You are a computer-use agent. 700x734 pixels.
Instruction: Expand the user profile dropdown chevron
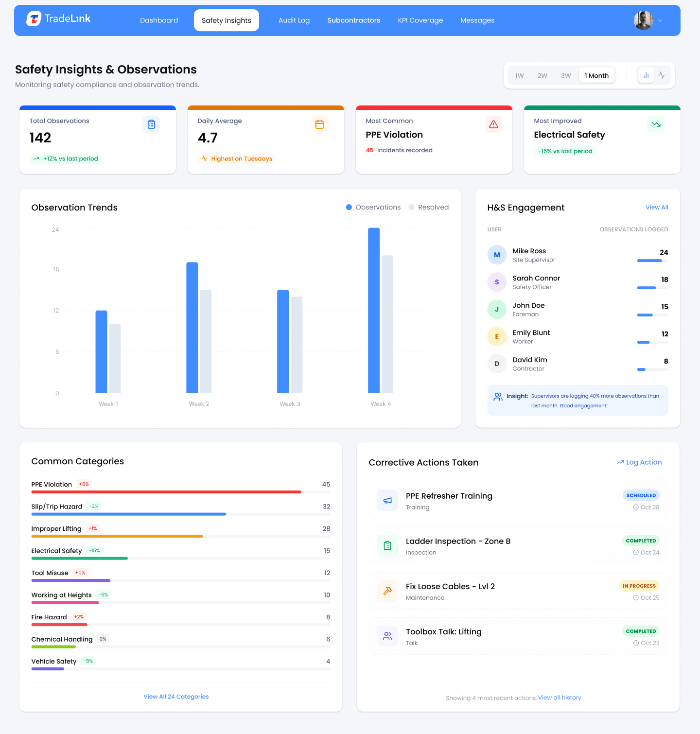point(660,20)
